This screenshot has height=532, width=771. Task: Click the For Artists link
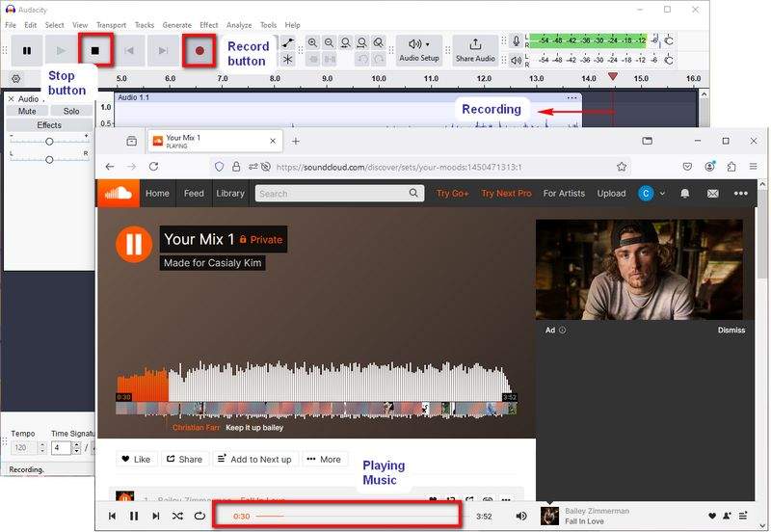[x=564, y=193]
